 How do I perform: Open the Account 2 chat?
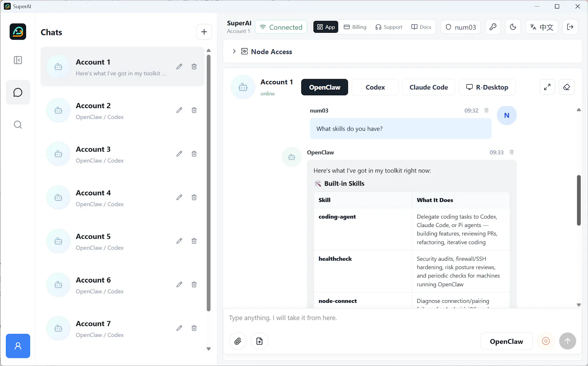tap(122, 110)
